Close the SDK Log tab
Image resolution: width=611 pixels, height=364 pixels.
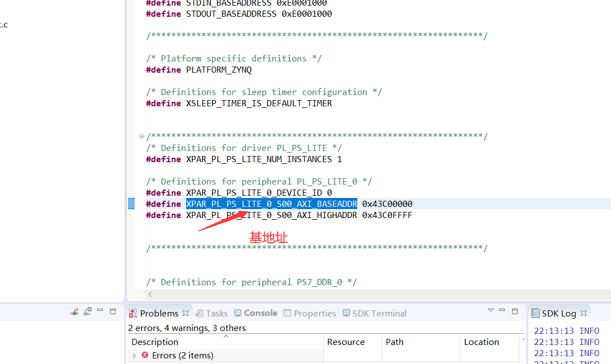[x=584, y=313]
